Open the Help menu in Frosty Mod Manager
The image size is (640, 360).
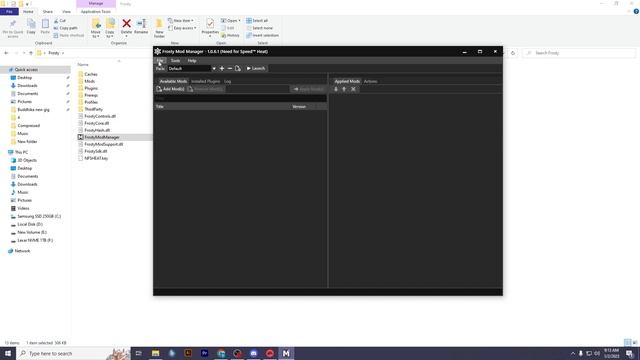click(x=192, y=60)
